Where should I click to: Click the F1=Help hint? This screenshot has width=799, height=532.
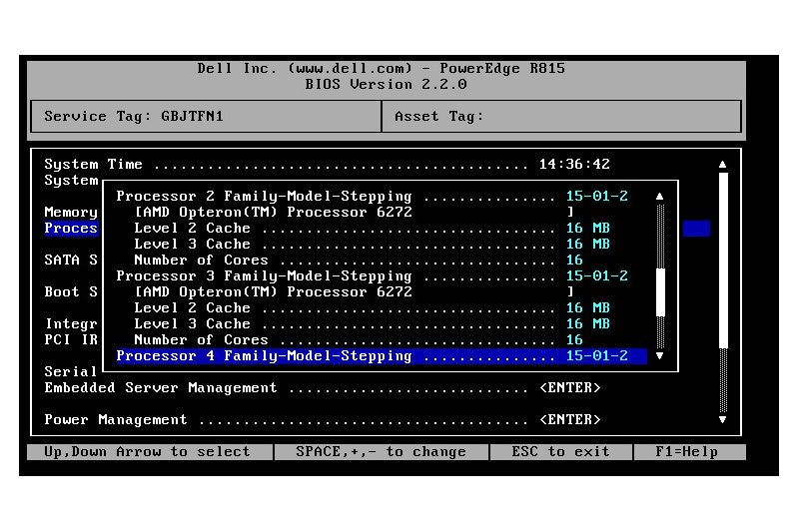(x=689, y=451)
